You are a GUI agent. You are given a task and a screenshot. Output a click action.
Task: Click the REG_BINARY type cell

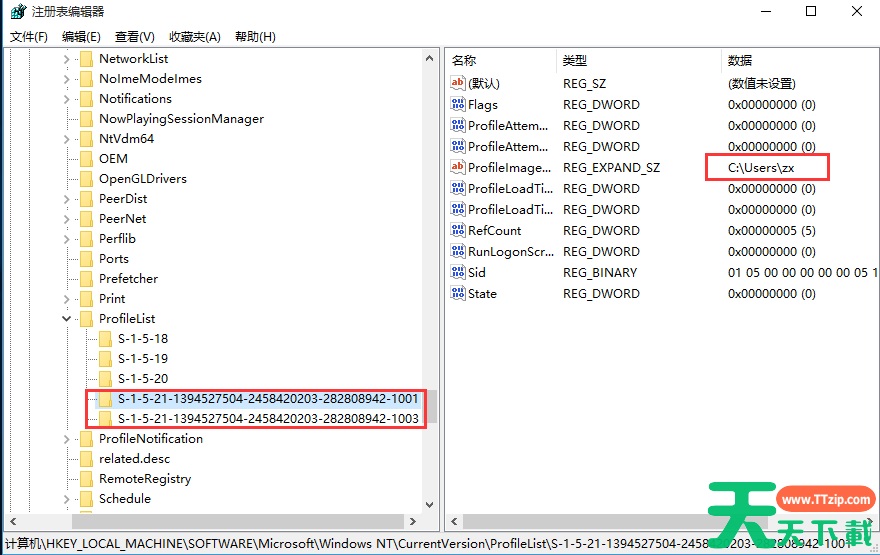(x=600, y=273)
